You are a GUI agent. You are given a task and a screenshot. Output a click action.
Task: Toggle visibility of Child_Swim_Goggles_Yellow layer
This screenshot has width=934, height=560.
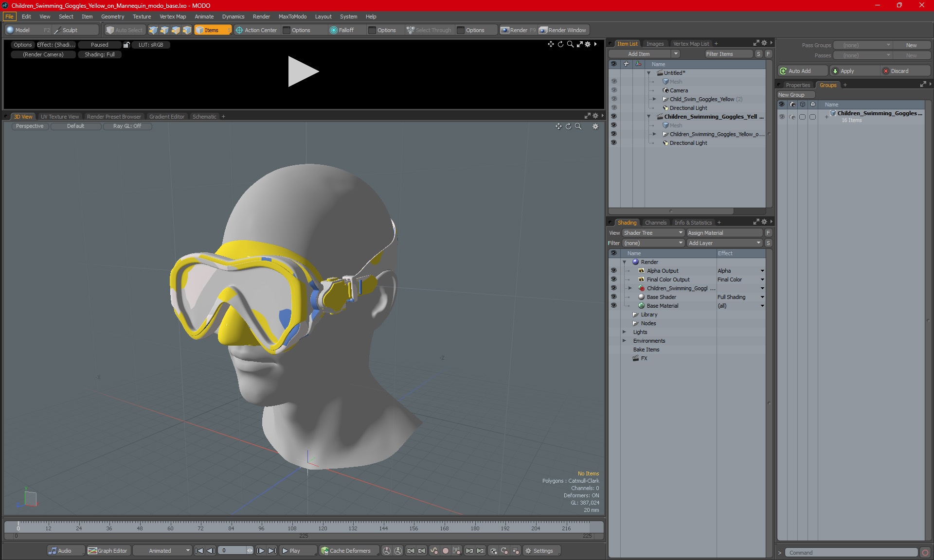click(x=614, y=99)
